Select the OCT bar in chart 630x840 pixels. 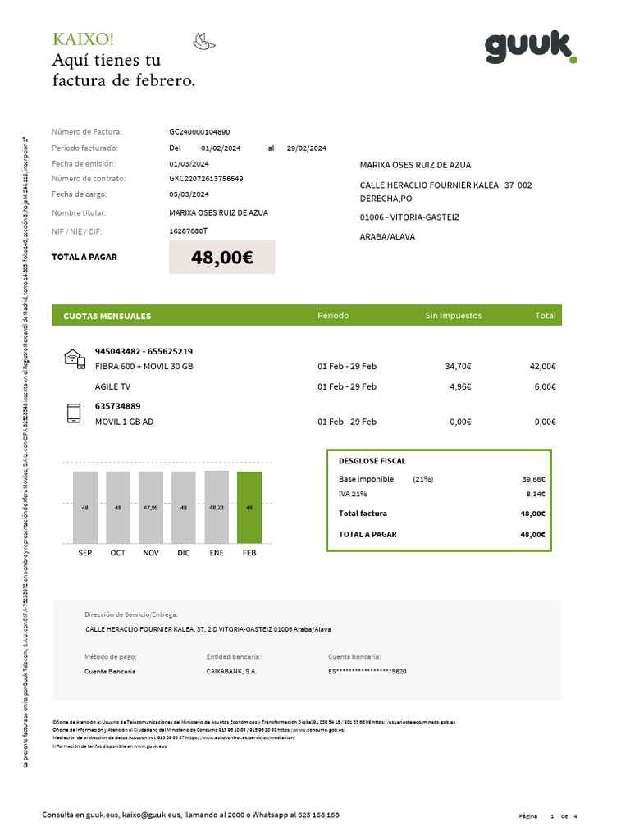[118, 507]
